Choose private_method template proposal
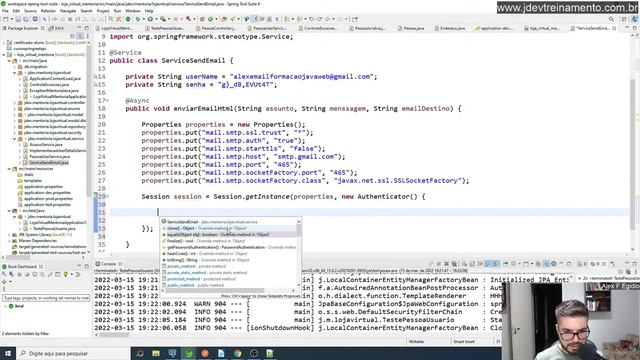Image resolution: width=640 pixels, height=360 pixels. [229, 266]
